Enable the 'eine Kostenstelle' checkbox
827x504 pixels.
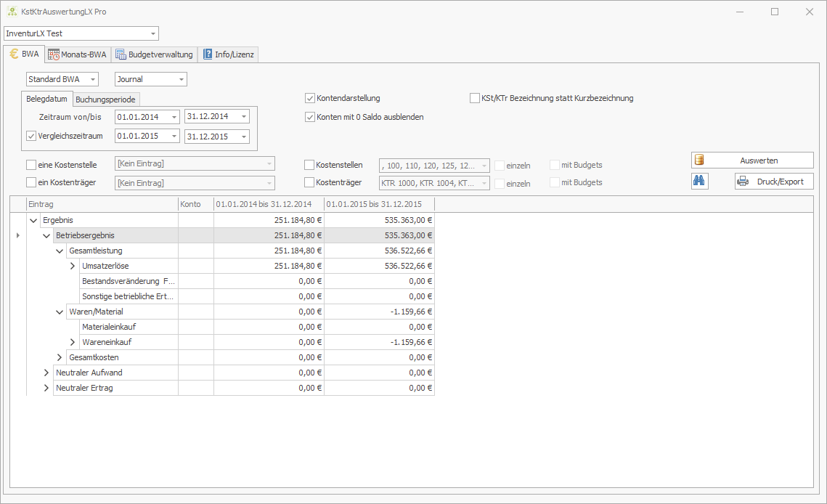click(31, 165)
